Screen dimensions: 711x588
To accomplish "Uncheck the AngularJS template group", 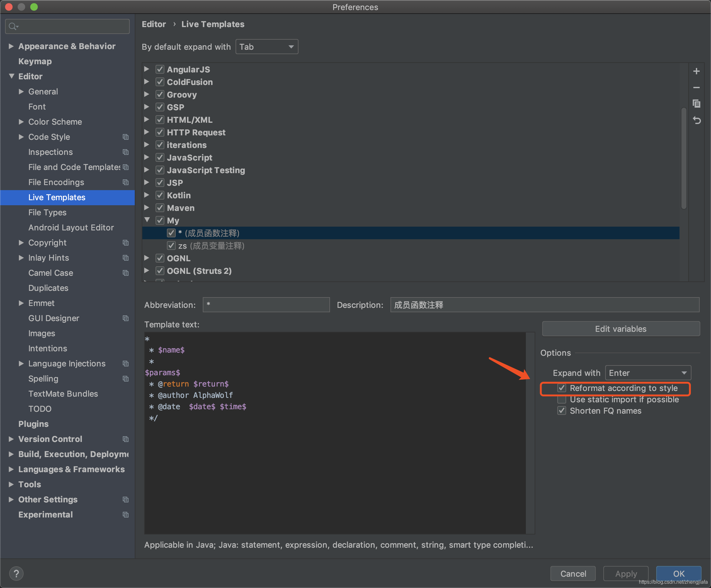I will [x=160, y=69].
